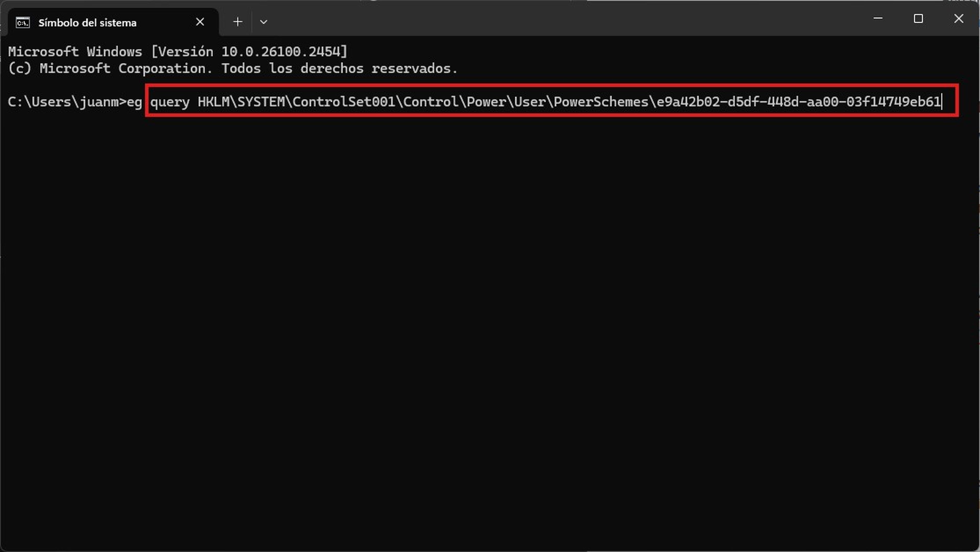
Task: Minimize the terminal window
Action: (878, 18)
